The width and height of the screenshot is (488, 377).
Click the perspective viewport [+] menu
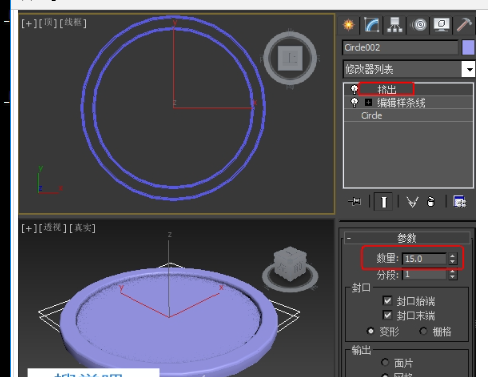(29, 228)
